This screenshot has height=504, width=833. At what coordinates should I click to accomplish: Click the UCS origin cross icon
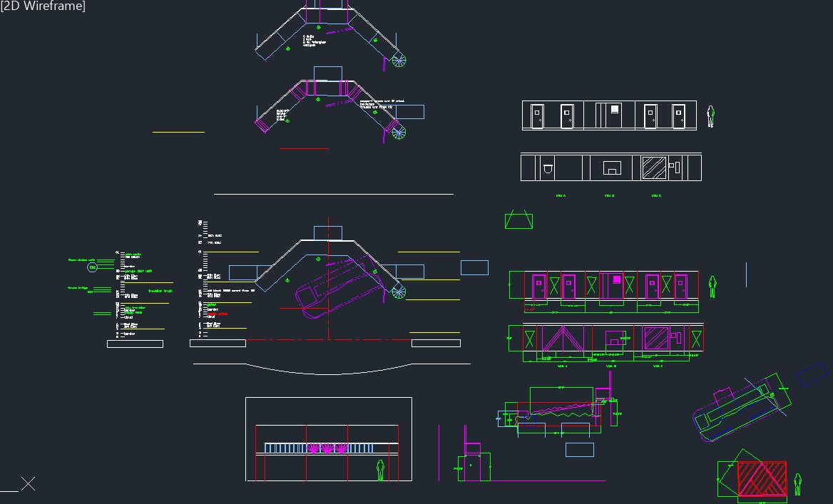click(x=28, y=484)
